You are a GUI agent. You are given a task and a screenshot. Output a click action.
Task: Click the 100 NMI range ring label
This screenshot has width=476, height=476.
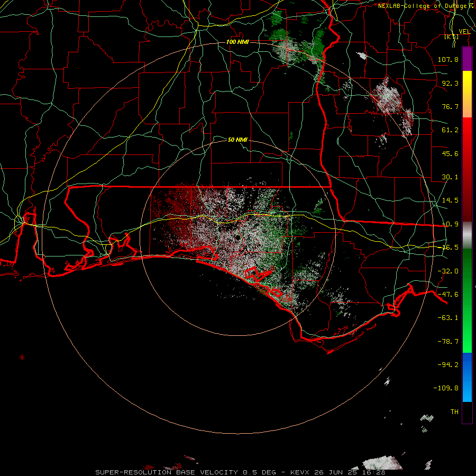click(237, 42)
